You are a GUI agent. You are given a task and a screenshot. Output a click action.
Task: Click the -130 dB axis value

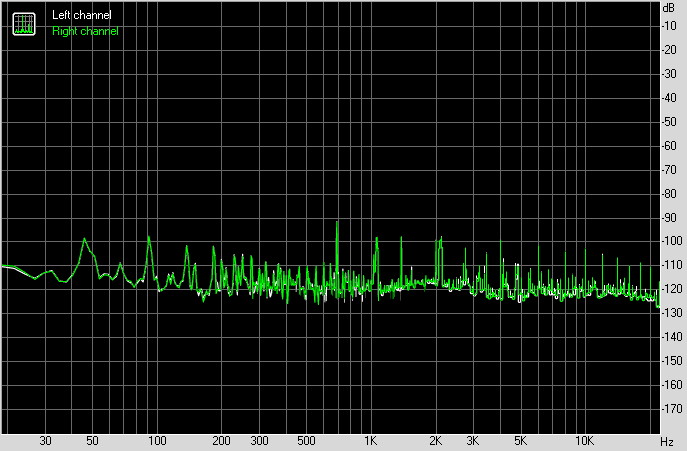click(672, 313)
